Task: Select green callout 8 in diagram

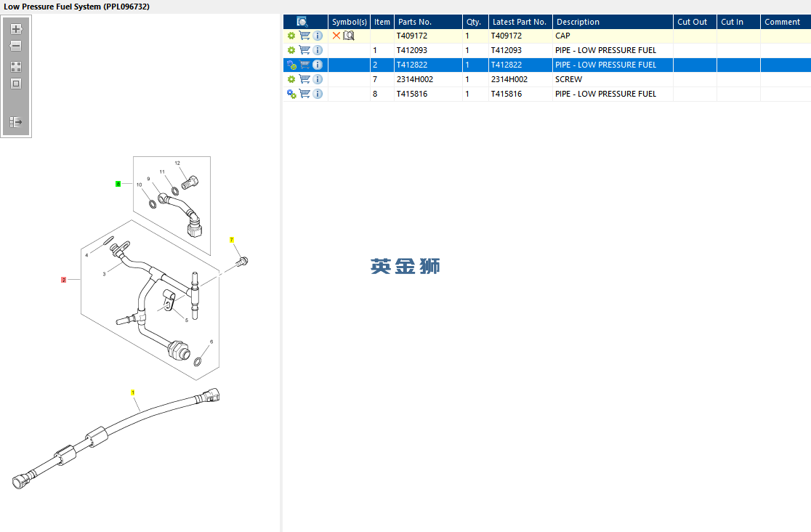Action: [118, 184]
